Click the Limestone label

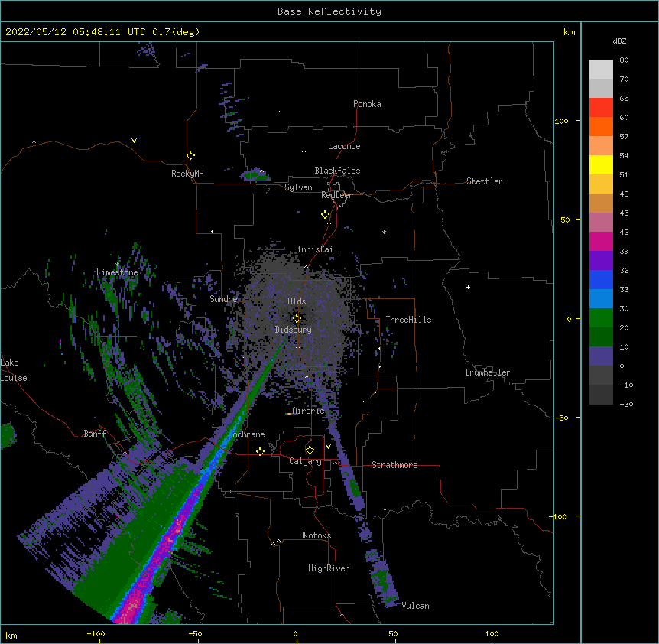[x=117, y=272]
